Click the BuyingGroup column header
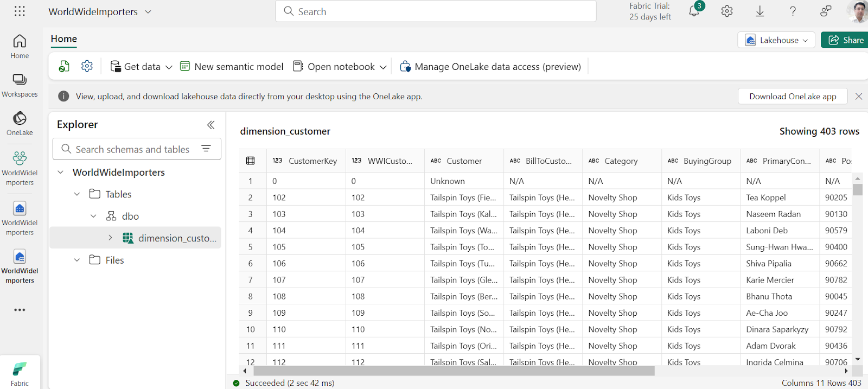The height and width of the screenshot is (389, 868). 700,161
